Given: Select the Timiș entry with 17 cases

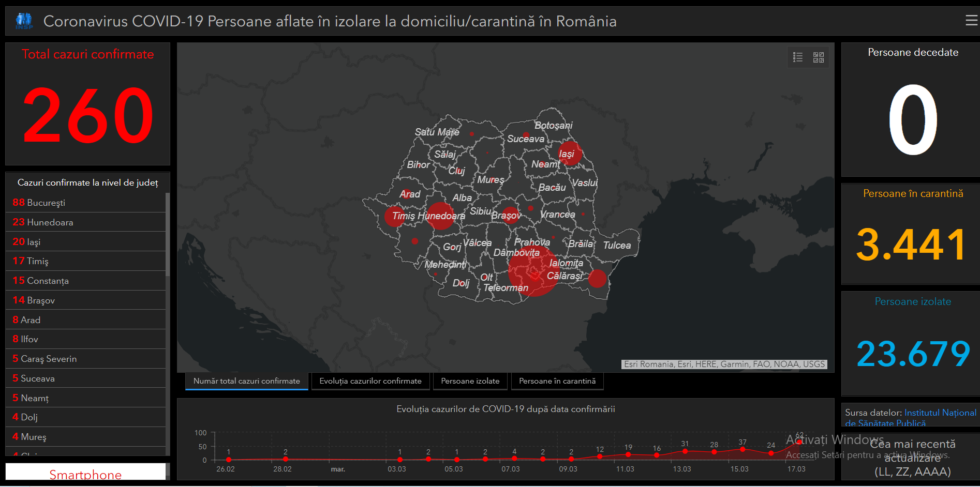Looking at the screenshot, I should 85,261.
